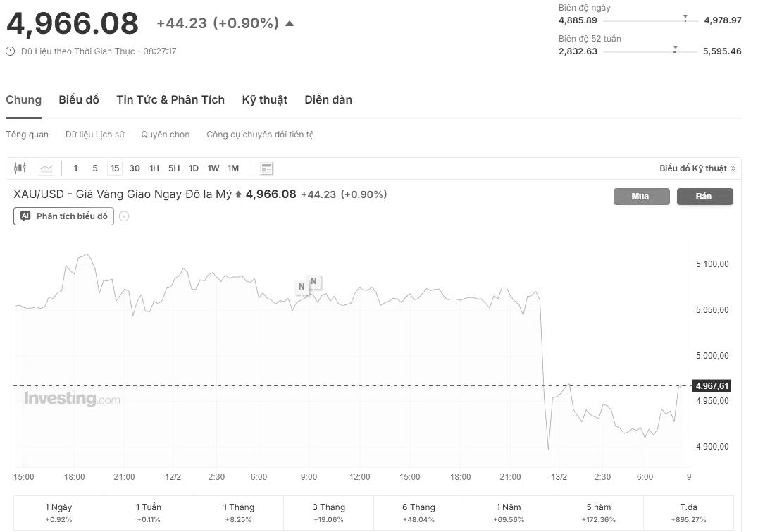Click the up arrow beside price change

point(289,23)
